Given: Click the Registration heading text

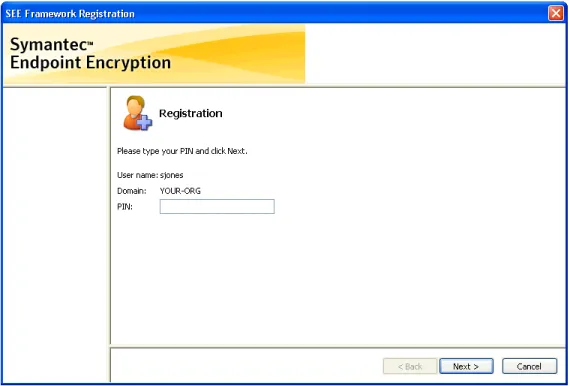Looking at the screenshot, I should (x=190, y=113).
